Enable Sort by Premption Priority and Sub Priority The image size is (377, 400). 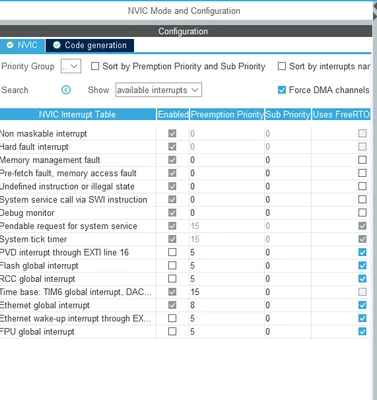(95, 66)
